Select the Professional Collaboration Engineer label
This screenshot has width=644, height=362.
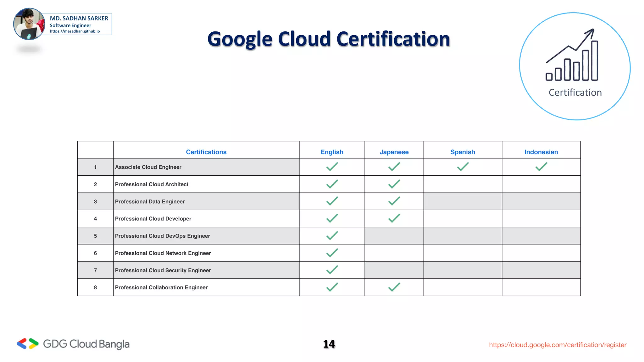point(161,288)
